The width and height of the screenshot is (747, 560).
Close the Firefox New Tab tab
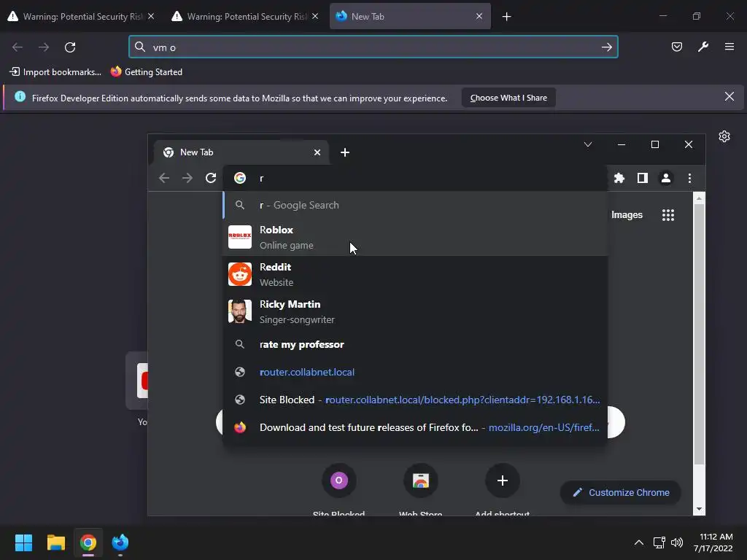[x=479, y=16]
